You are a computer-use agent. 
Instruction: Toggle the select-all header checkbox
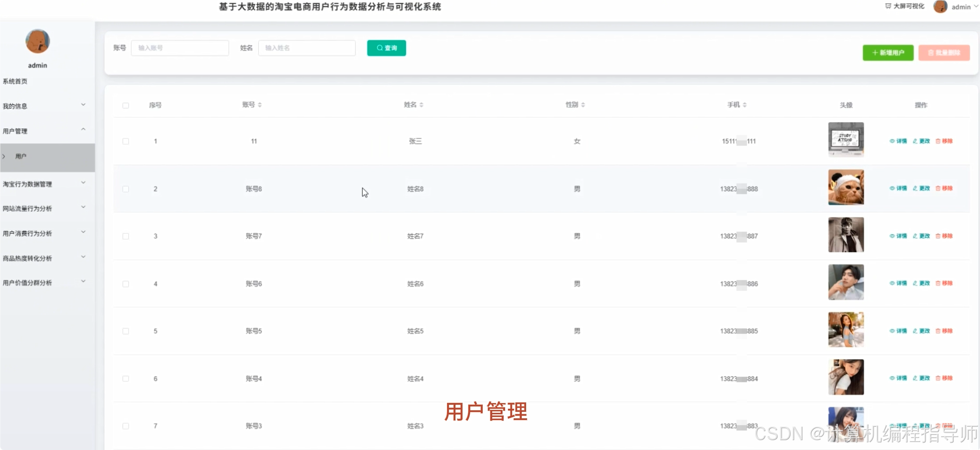click(x=126, y=106)
